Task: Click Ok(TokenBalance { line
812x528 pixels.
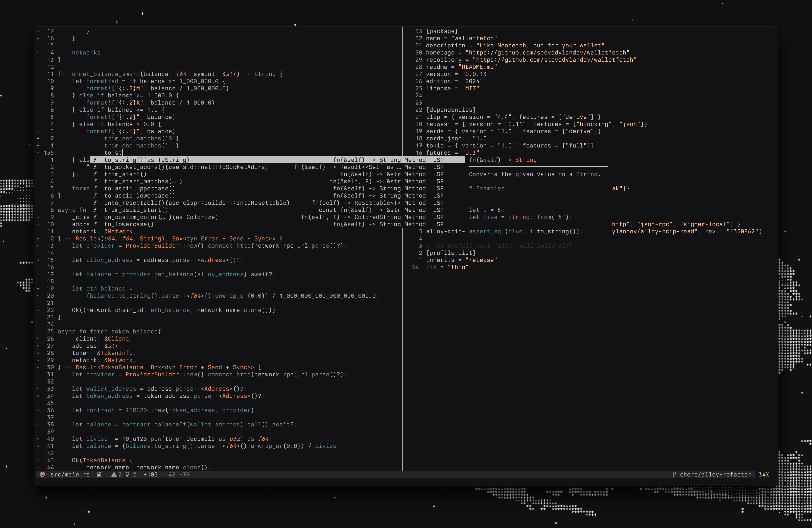Action: pos(102,460)
